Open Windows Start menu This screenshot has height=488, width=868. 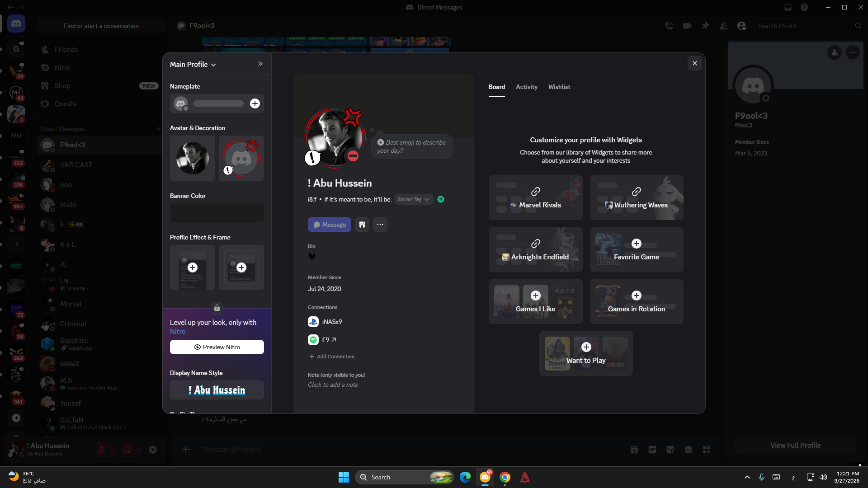pyautogui.click(x=344, y=477)
